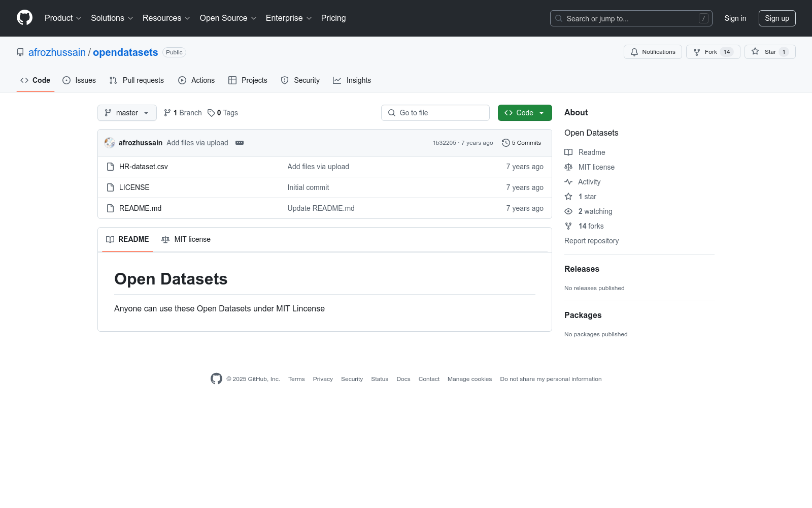Open the afrozhussain profile link in breadcrumb
The width and height of the screenshot is (812, 508).
click(x=57, y=52)
